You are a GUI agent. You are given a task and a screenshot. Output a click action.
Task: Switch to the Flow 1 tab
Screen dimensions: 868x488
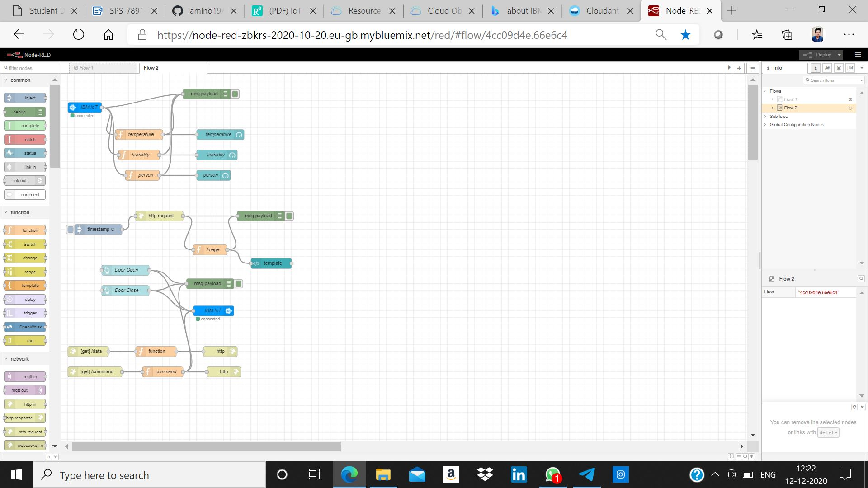click(x=103, y=68)
